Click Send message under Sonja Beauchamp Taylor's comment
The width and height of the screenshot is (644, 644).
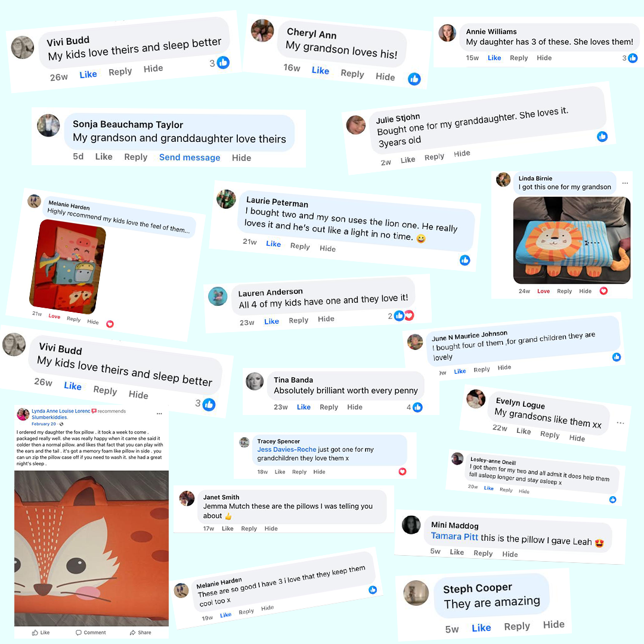click(190, 157)
